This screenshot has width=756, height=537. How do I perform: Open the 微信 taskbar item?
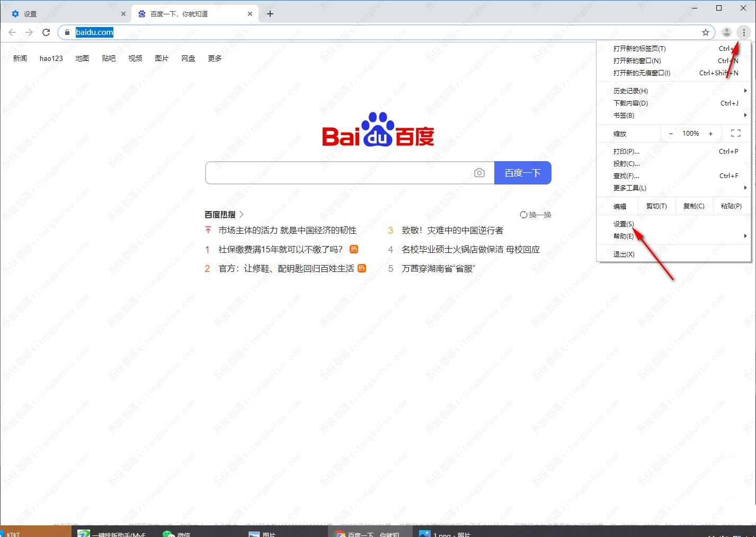point(177,532)
